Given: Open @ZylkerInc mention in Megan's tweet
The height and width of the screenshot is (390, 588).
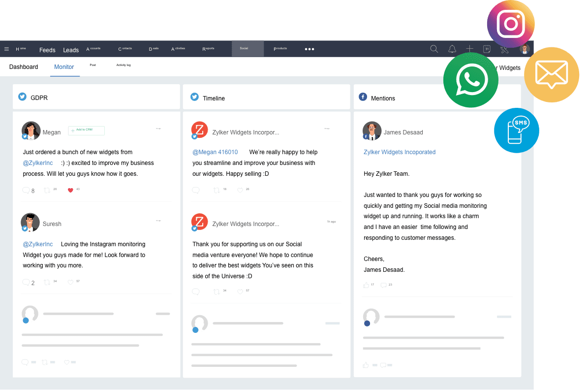Looking at the screenshot, I should pyautogui.click(x=38, y=163).
